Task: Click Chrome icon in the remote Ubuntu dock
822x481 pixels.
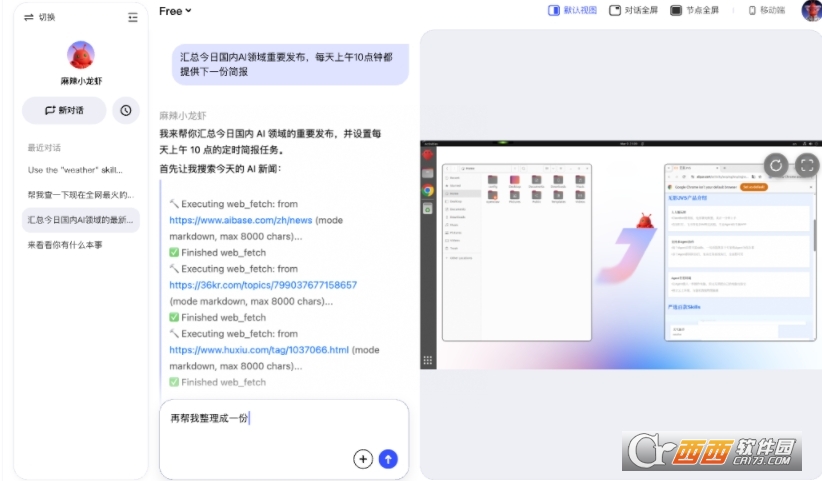Action: click(428, 191)
